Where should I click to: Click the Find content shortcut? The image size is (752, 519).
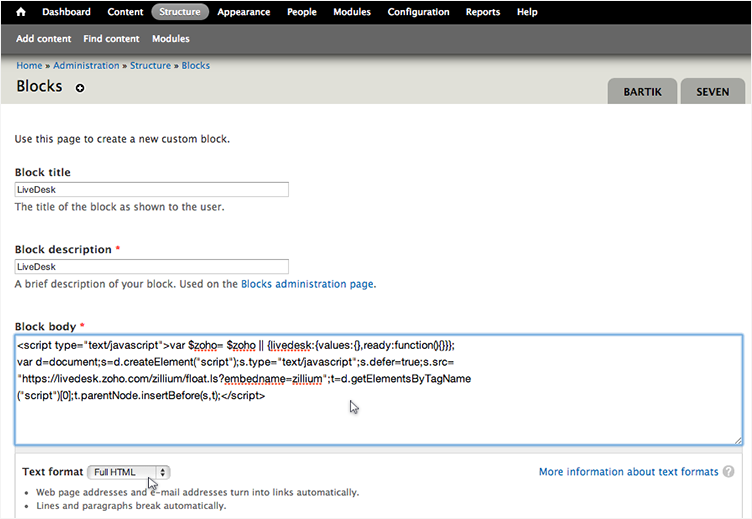[111, 39]
